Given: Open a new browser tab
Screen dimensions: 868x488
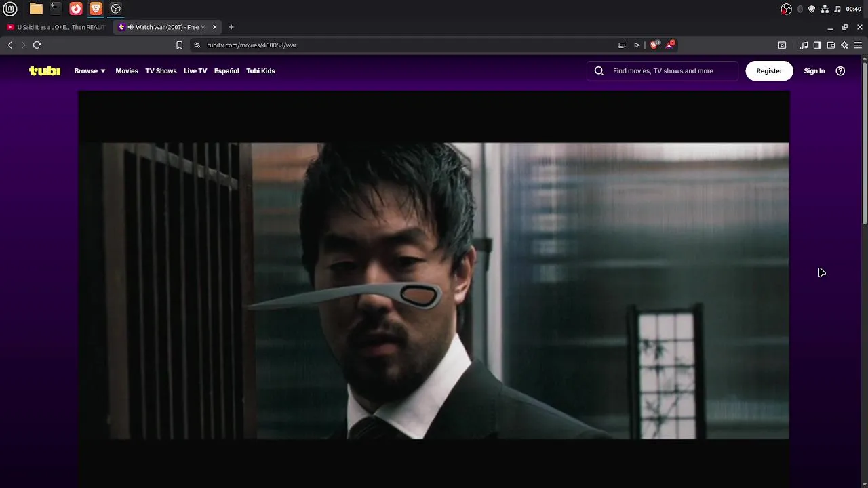Looking at the screenshot, I should tap(231, 27).
